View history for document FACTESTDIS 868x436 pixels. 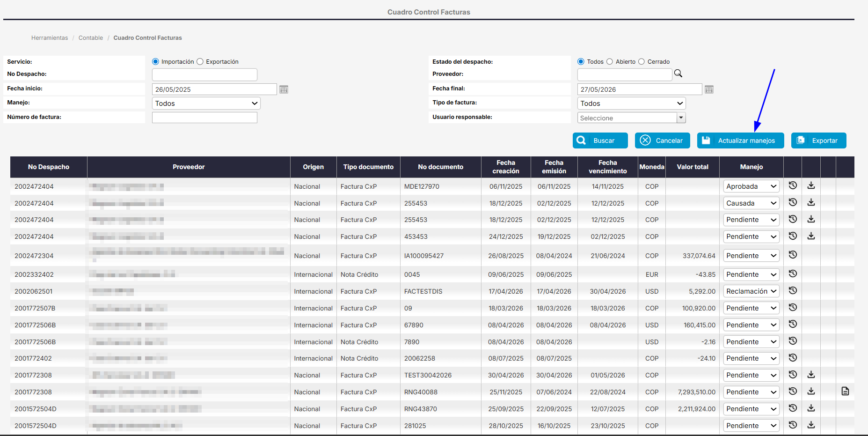click(x=793, y=290)
